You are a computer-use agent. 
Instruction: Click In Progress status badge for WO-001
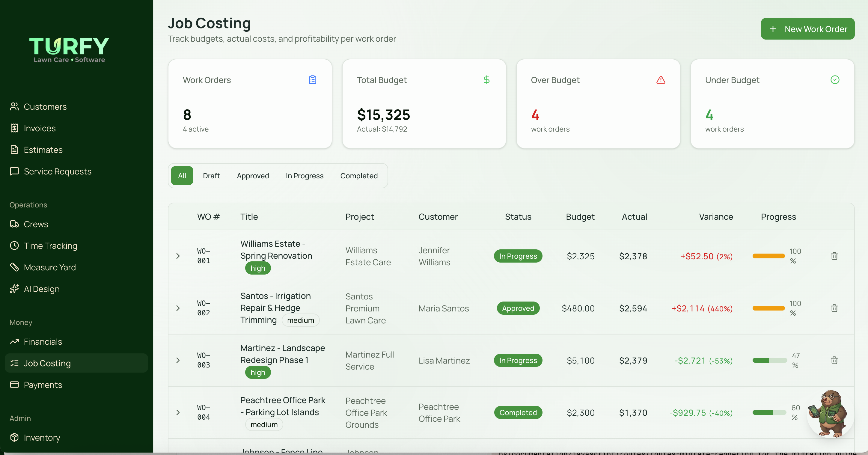(518, 256)
